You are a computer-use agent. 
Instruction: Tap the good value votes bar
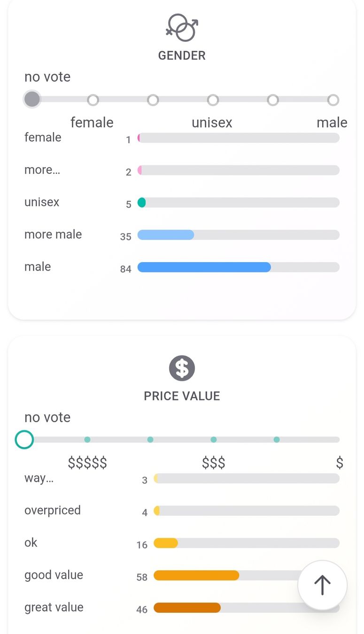tap(247, 575)
